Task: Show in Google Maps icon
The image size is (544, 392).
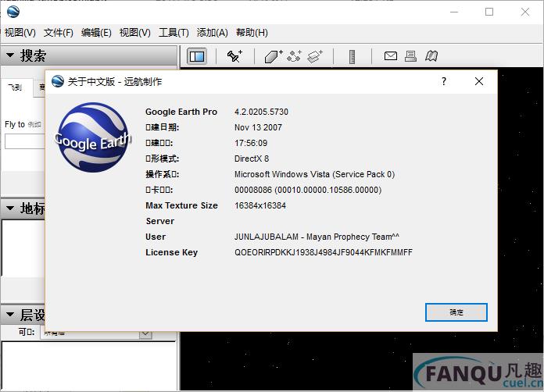Action: (x=431, y=55)
